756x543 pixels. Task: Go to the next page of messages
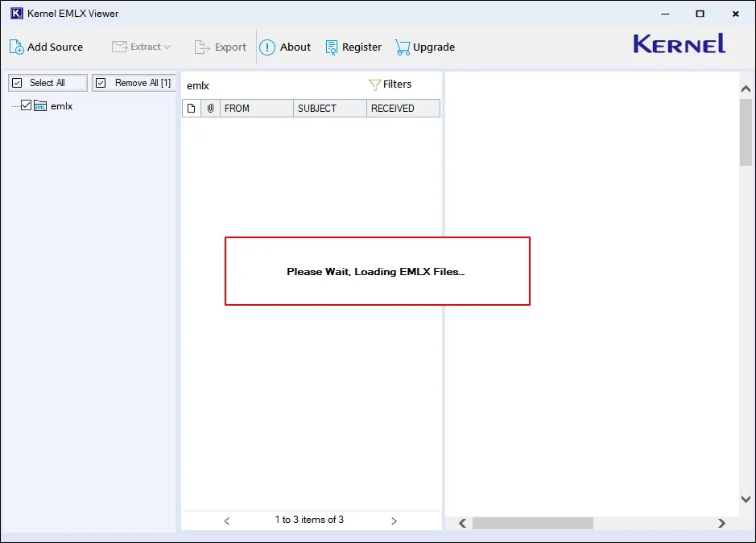point(394,520)
